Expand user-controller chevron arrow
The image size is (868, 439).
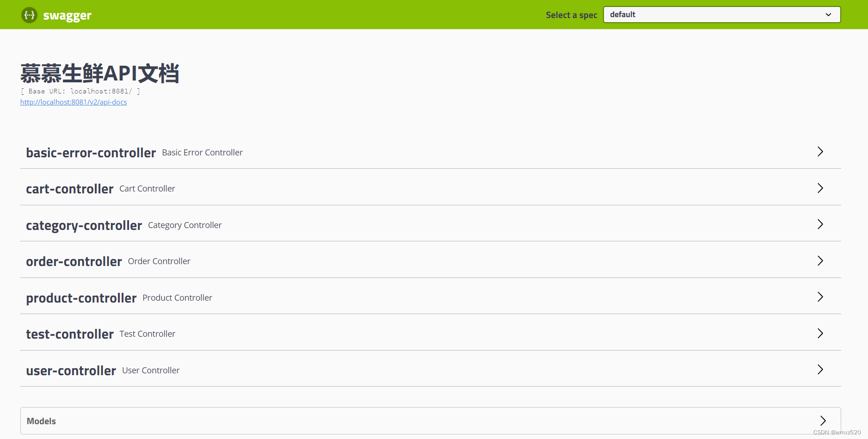click(820, 370)
